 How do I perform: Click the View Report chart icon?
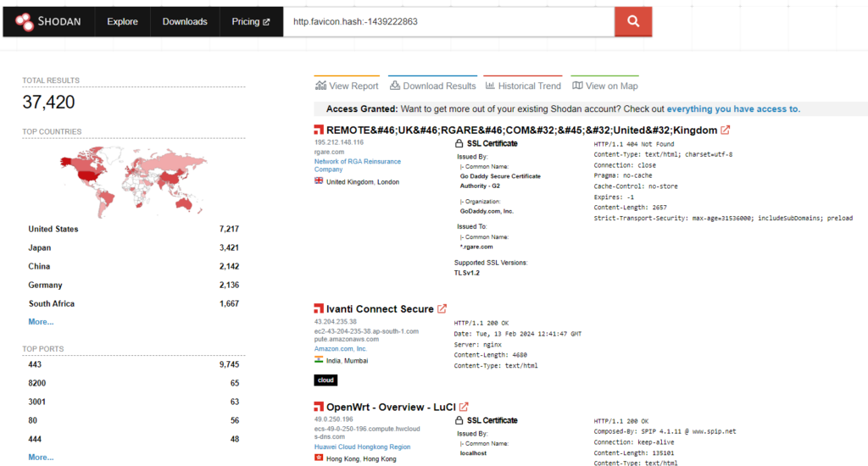[321, 86]
